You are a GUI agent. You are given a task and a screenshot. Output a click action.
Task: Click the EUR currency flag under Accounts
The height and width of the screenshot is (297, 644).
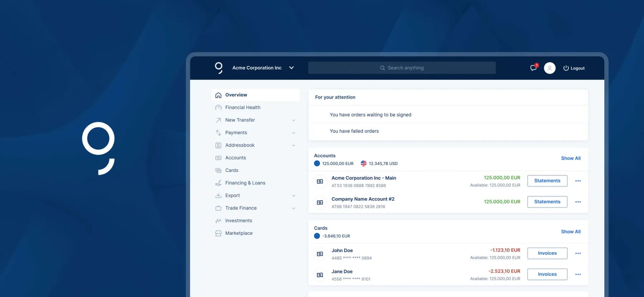tap(317, 163)
